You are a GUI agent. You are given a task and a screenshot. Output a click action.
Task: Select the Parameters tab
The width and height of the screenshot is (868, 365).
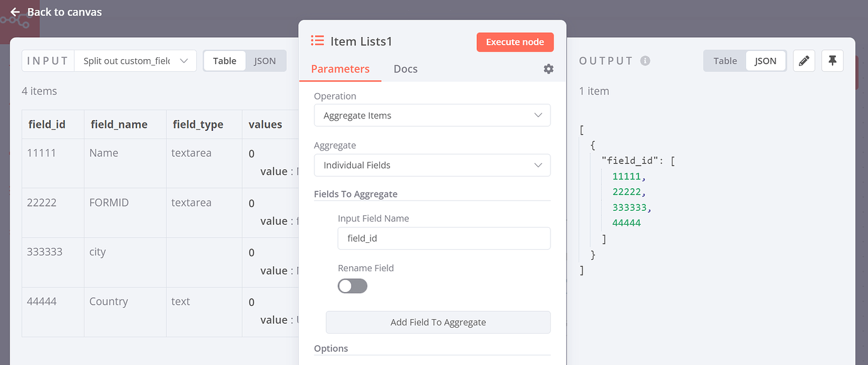(x=340, y=69)
